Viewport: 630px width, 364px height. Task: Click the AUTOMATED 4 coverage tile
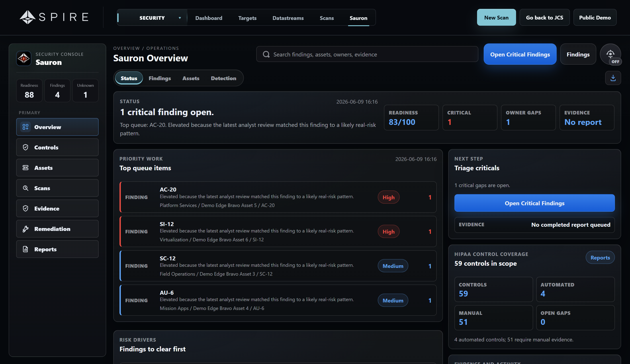click(575, 289)
